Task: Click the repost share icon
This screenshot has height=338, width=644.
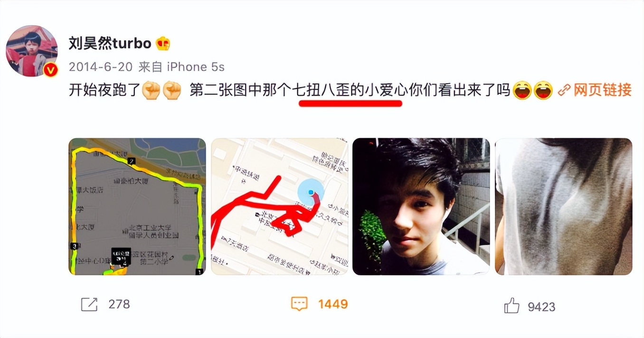Action: pyautogui.click(x=89, y=304)
